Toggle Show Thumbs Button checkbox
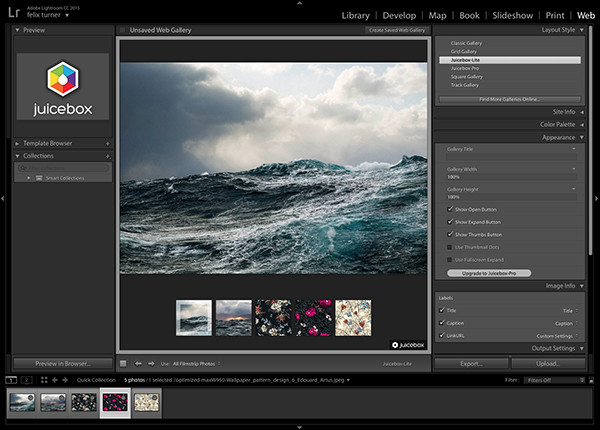Image resolution: width=600 pixels, height=430 pixels. click(x=450, y=235)
